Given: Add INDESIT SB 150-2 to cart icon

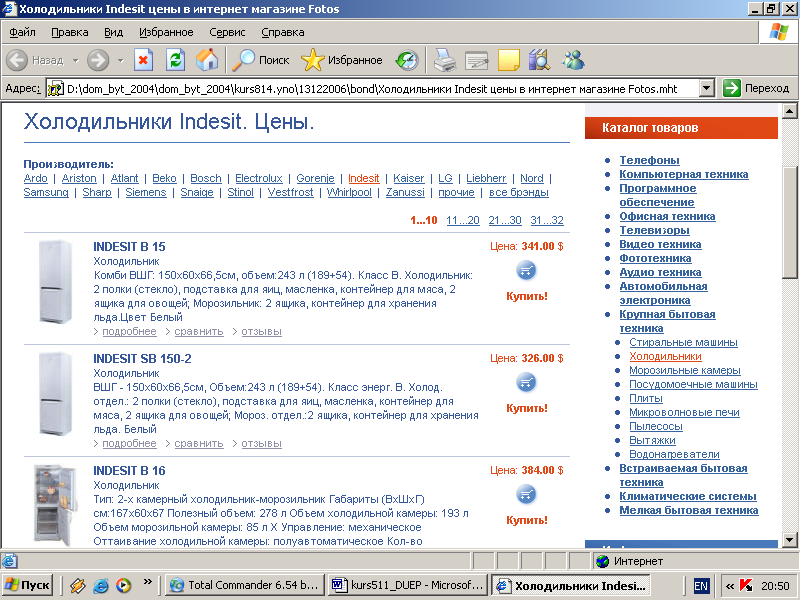Looking at the screenshot, I should coord(526,382).
